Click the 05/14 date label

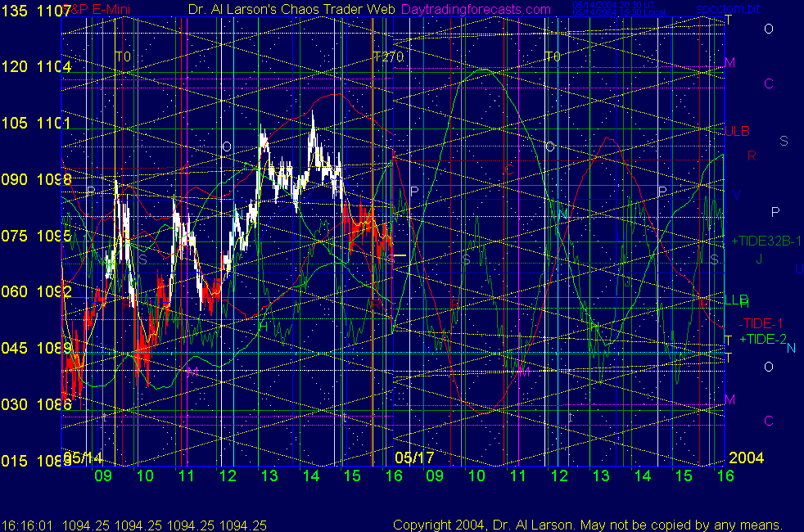tap(83, 458)
